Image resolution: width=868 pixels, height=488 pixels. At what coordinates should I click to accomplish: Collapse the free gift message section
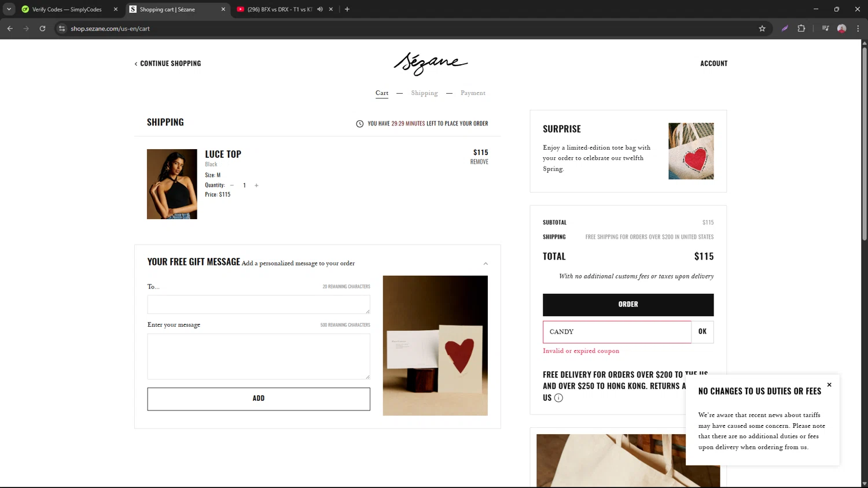coord(486,264)
